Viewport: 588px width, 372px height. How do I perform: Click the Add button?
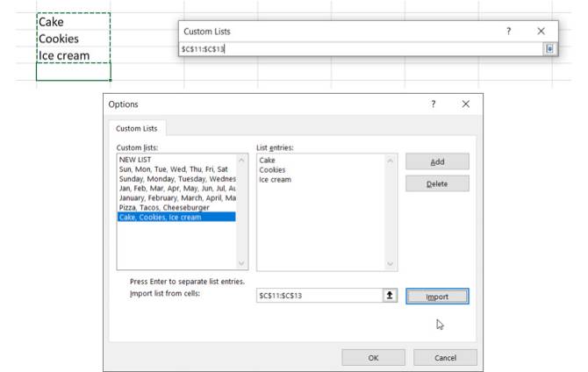coord(437,161)
